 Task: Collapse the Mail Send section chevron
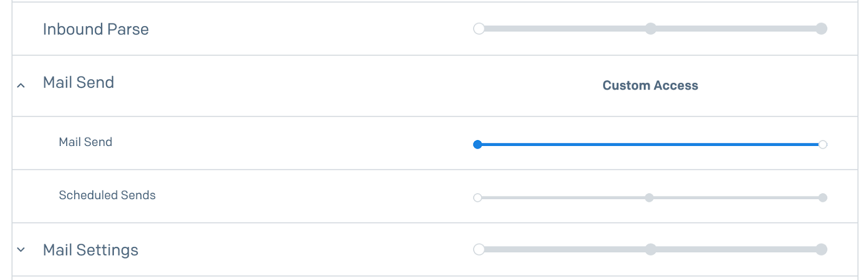(x=21, y=85)
